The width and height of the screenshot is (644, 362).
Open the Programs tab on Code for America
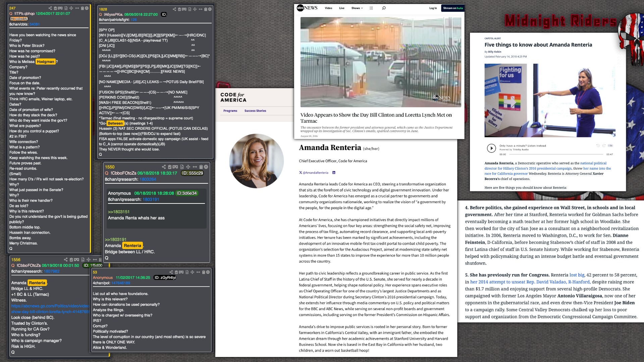230,111
